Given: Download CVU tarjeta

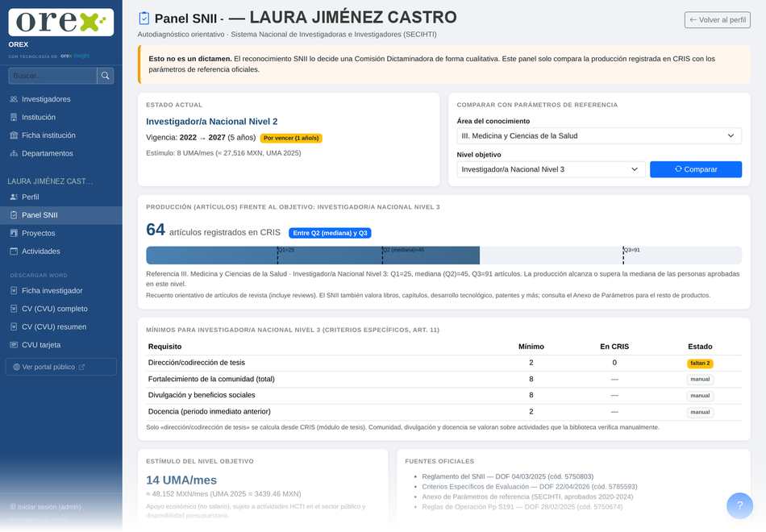Looking at the screenshot, I should pos(61,345).
